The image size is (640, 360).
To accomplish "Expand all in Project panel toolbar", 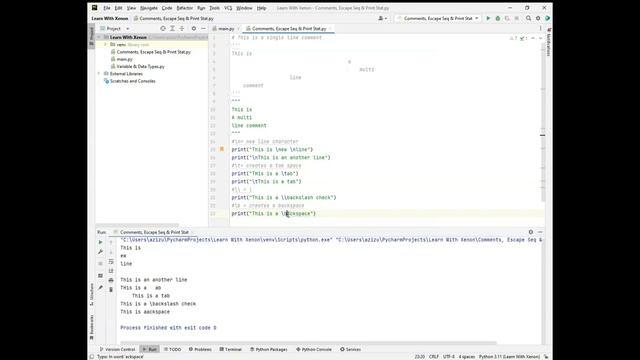I will click(x=172, y=29).
